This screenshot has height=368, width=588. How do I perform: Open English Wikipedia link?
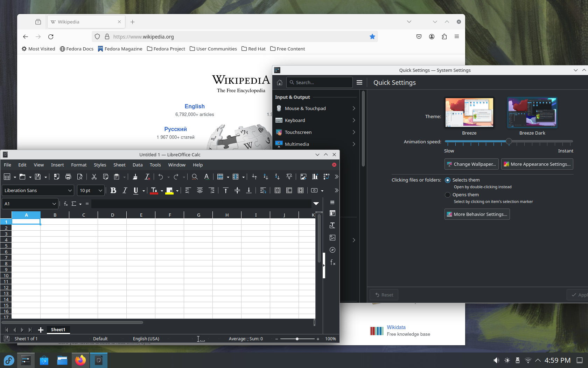pos(195,106)
